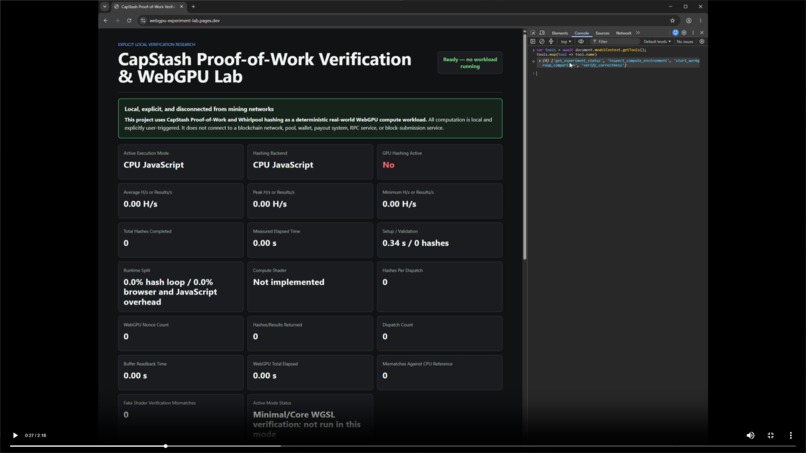Click the Active Execution Mode card
The width and height of the screenshot is (806, 453).
pyautogui.click(x=180, y=162)
